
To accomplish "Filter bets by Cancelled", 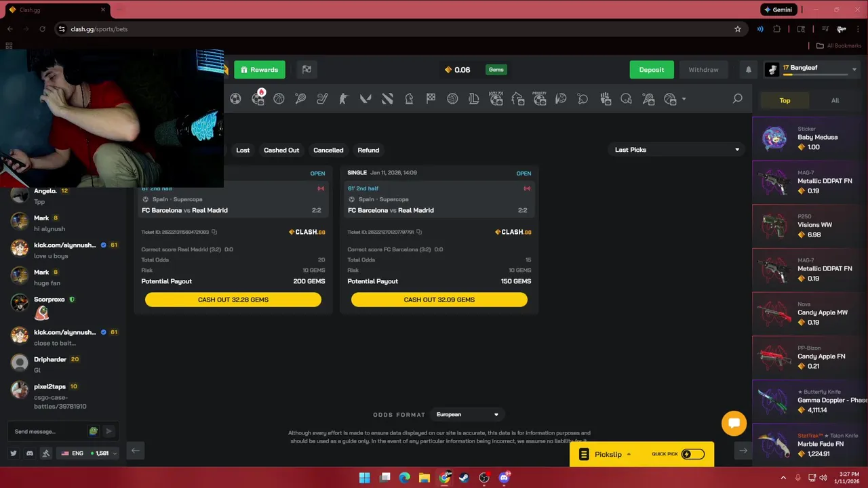I will click(328, 150).
